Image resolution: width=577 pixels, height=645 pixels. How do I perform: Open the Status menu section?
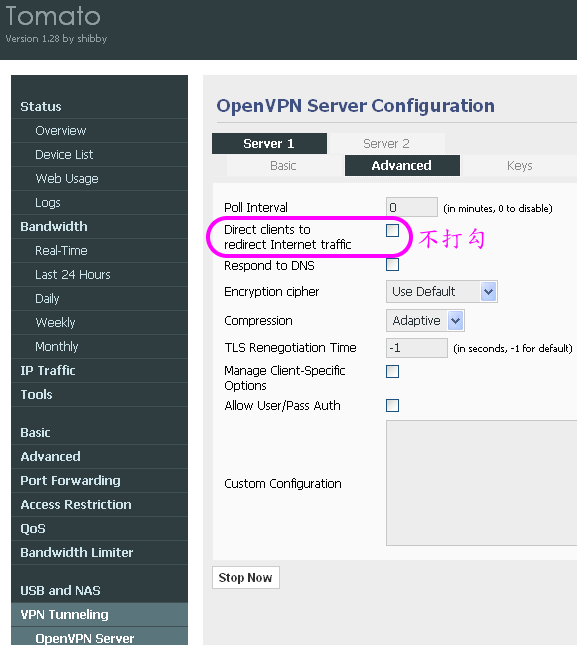pyautogui.click(x=100, y=107)
